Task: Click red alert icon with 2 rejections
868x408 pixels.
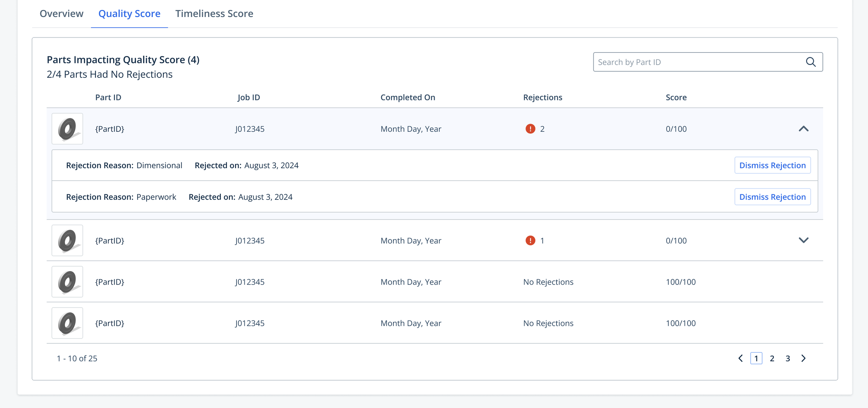Action: tap(530, 129)
